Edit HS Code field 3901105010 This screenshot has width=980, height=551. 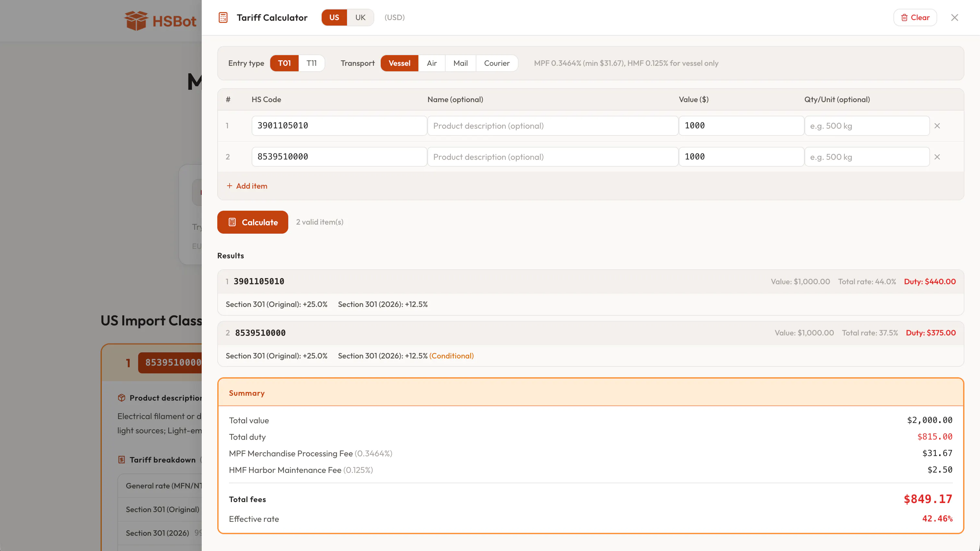pyautogui.click(x=339, y=125)
